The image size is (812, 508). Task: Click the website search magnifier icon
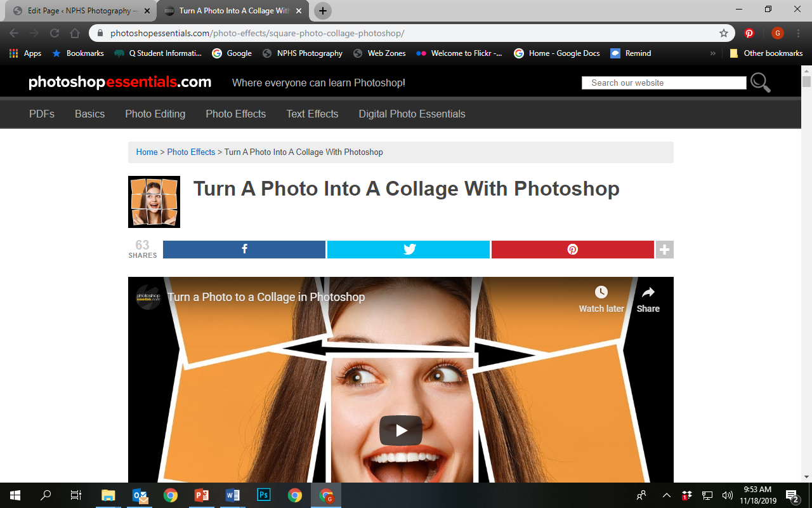[x=761, y=83]
